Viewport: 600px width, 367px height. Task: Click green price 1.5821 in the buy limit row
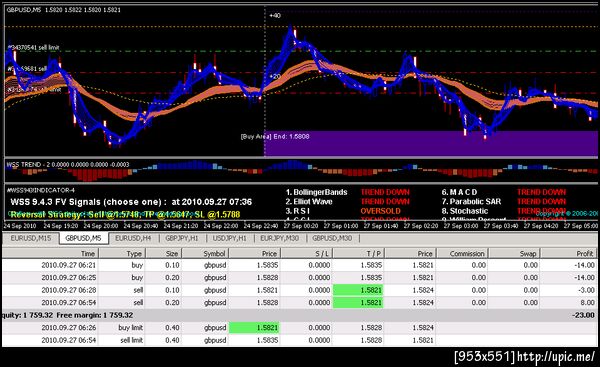pyautogui.click(x=254, y=328)
